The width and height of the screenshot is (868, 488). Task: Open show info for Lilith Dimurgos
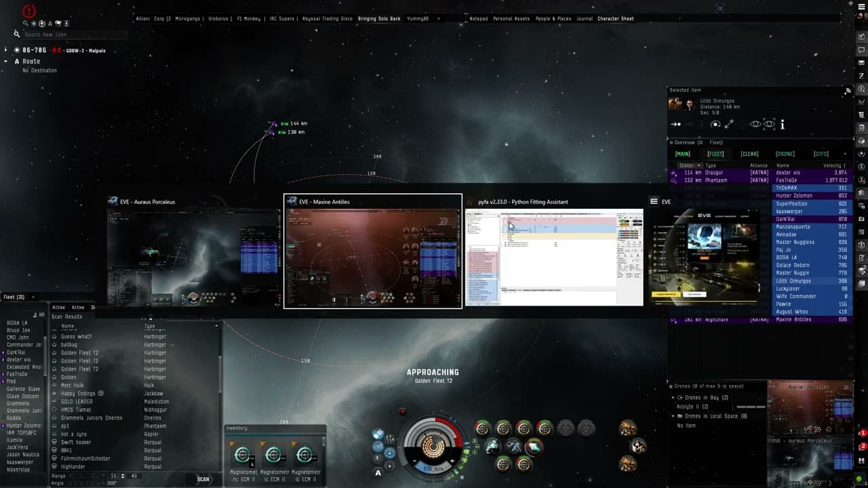(783, 125)
